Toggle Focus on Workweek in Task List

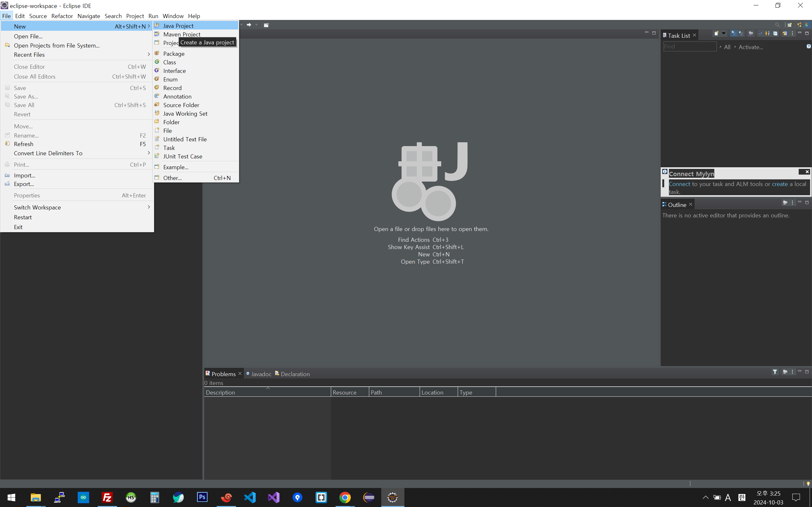point(750,34)
